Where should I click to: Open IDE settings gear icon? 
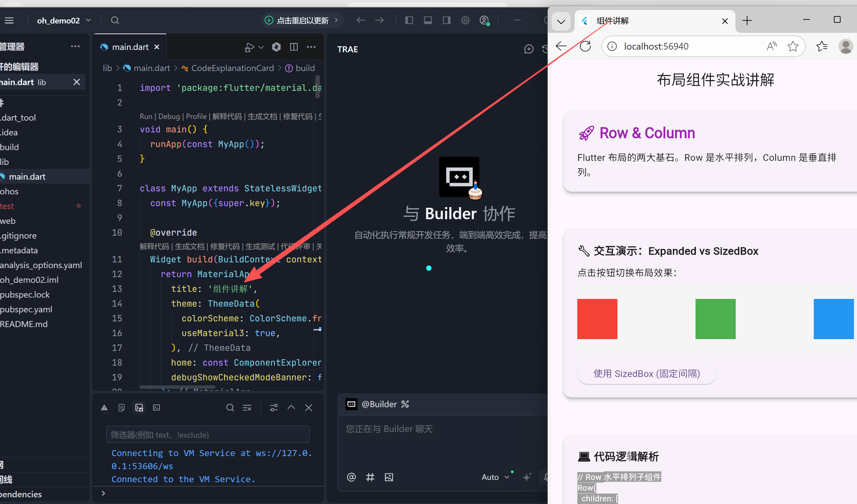click(465, 20)
